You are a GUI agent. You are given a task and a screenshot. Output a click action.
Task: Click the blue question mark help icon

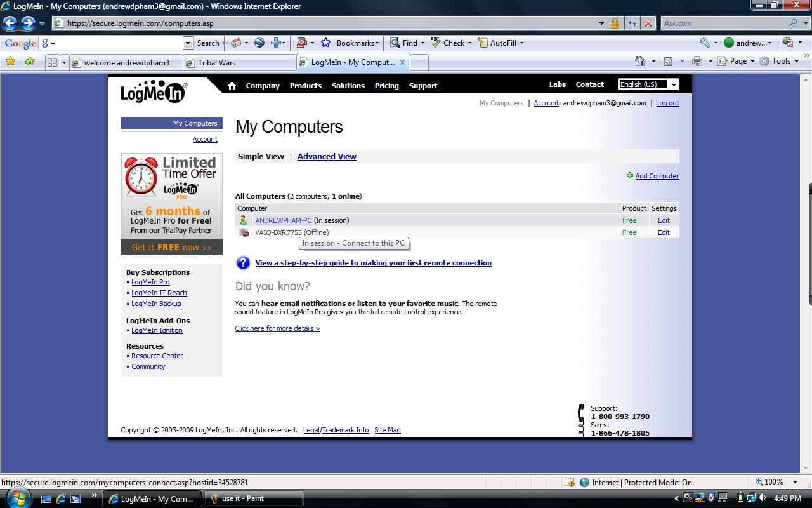[x=242, y=262]
